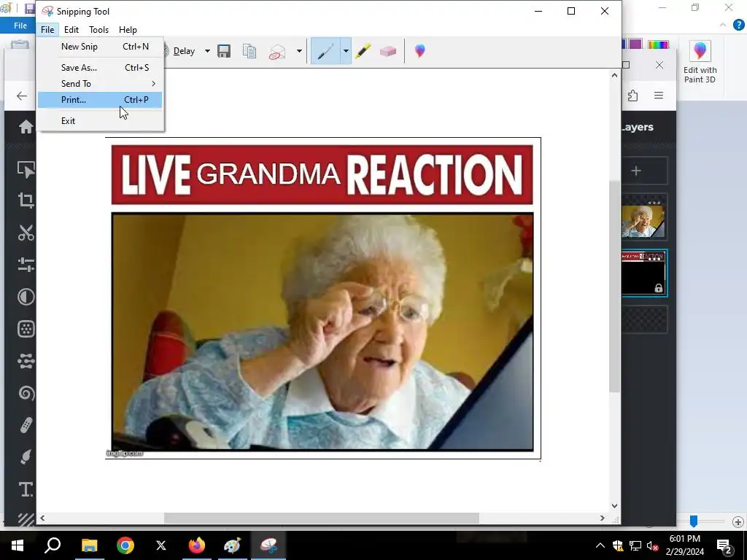Viewport: 747px width, 560px height.
Task: Select the Highlighter tool
Action: click(x=363, y=51)
